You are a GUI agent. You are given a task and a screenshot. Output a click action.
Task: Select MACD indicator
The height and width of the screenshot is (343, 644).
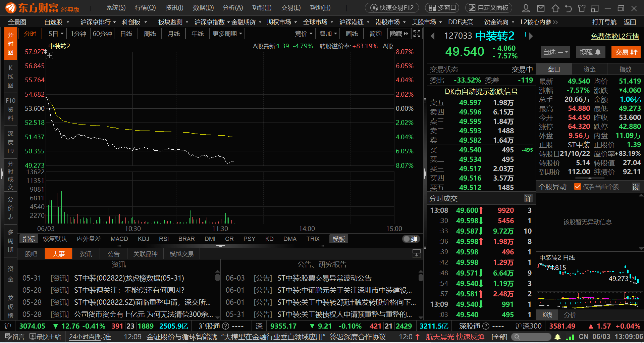click(119, 239)
